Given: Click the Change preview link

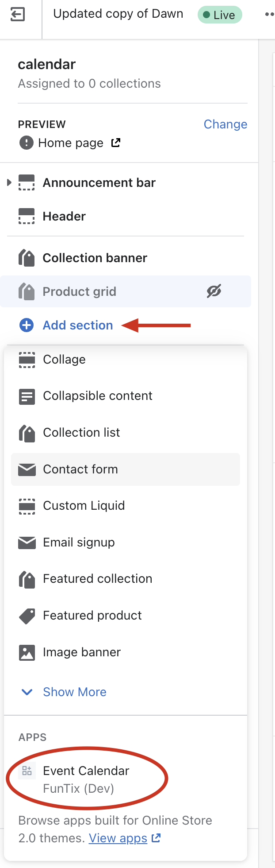Looking at the screenshot, I should click(x=225, y=124).
